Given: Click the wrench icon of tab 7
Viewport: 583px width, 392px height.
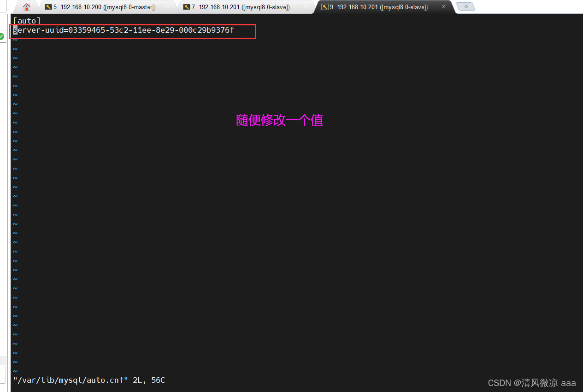Looking at the screenshot, I should pos(186,7).
